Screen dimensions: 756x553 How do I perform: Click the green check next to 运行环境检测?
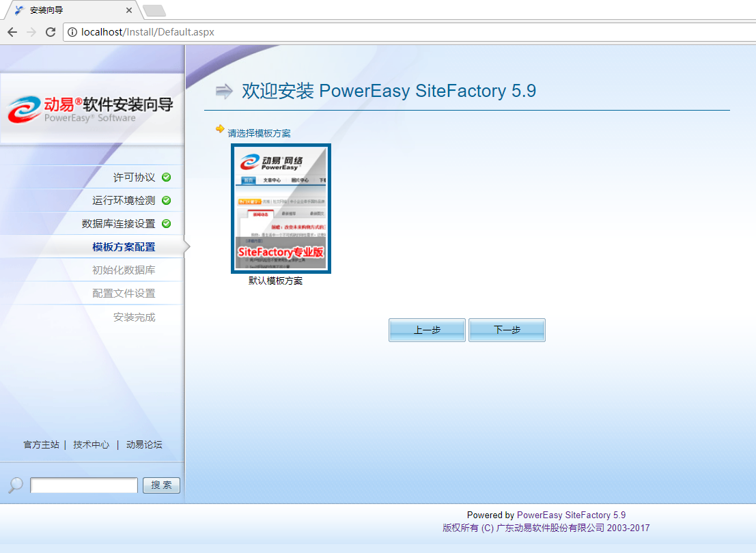166,201
